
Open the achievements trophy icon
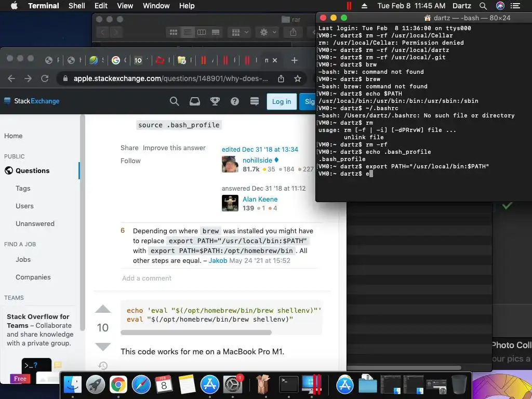(x=215, y=101)
